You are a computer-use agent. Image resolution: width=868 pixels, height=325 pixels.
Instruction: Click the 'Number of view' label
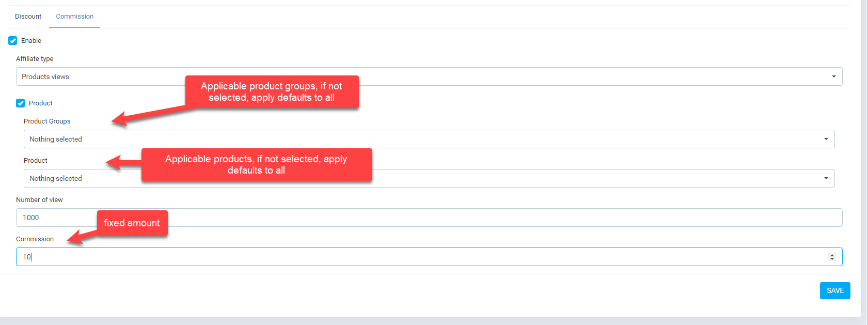click(39, 200)
